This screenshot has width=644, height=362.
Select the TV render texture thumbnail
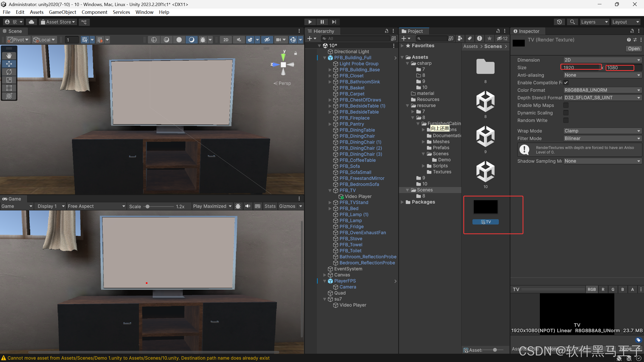tap(485, 207)
